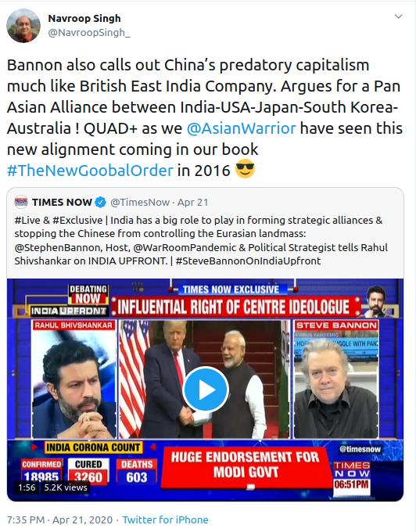Screen dimensions: 416x532
Task: Expand the tweet options chevron
Action: (398, 16)
